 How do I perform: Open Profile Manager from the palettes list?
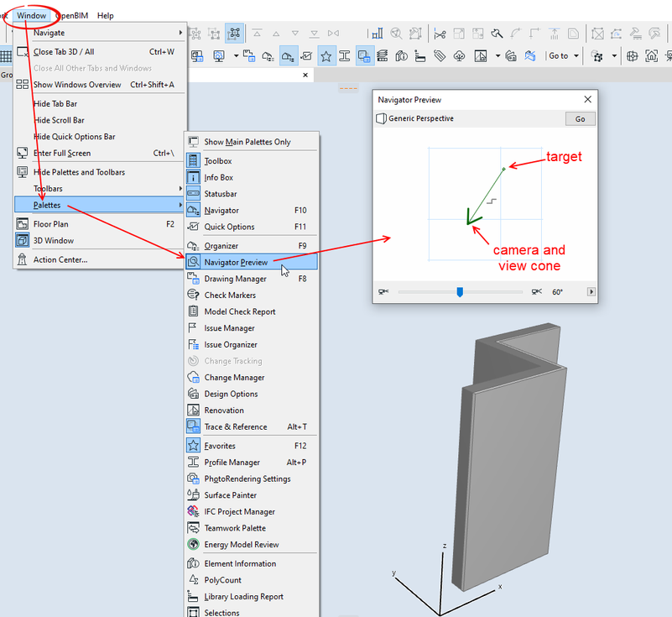click(x=234, y=463)
